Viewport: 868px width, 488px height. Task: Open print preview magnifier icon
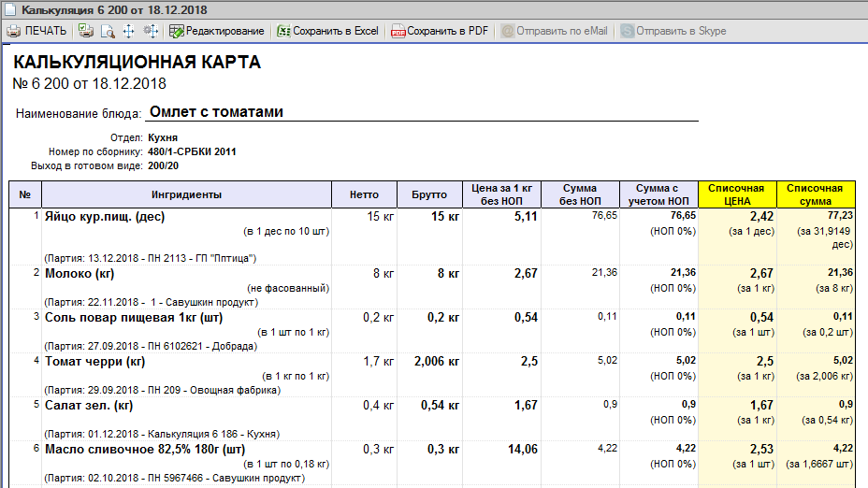tap(108, 31)
